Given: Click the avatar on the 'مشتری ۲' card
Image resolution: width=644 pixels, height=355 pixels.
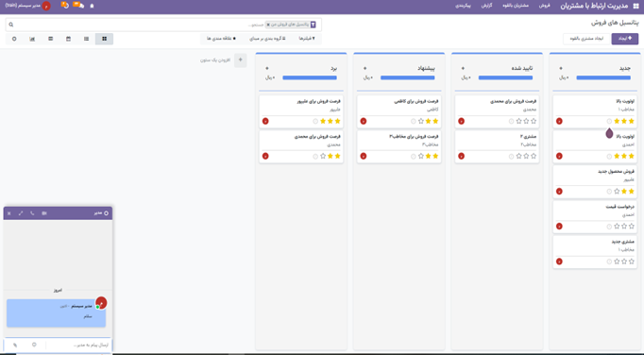Looking at the screenshot, I should (x=461, y=156).
